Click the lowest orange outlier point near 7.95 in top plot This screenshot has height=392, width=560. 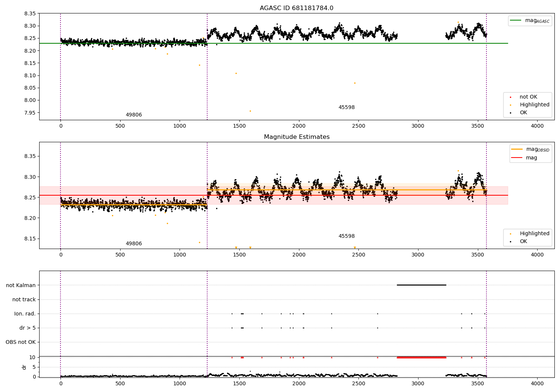(250, 111)
